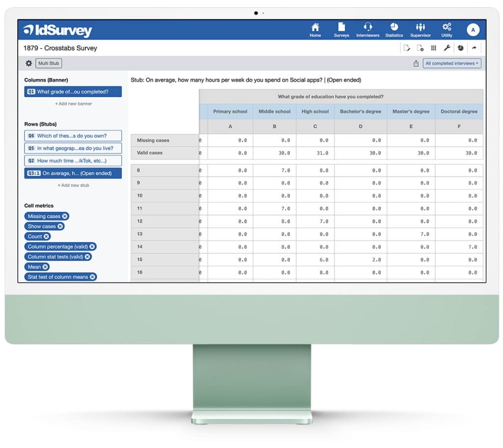The height and width of the screenshot is (448, 503).
Task: Open the Utility gears menu
Action: (x=447, y=29)
